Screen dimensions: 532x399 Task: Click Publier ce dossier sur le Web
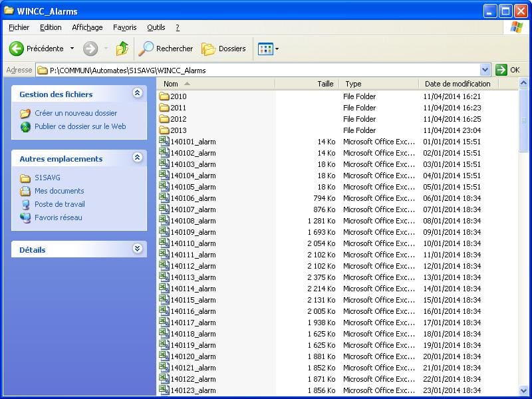80,126
